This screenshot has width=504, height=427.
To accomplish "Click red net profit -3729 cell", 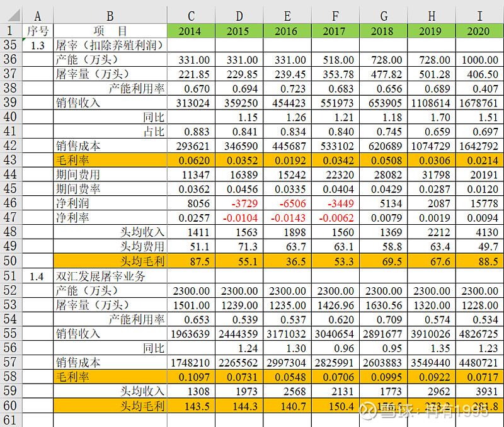I will click(239, 203).
